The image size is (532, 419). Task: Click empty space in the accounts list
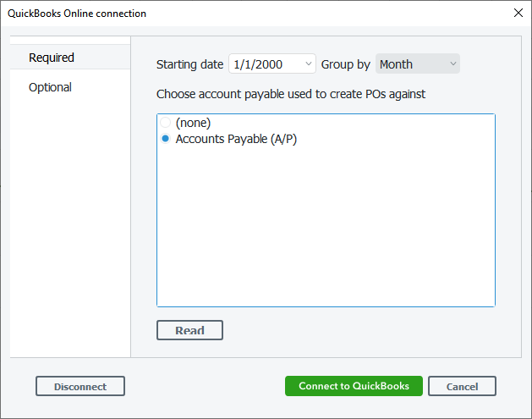pyautogui.click(x=326, y=229)
